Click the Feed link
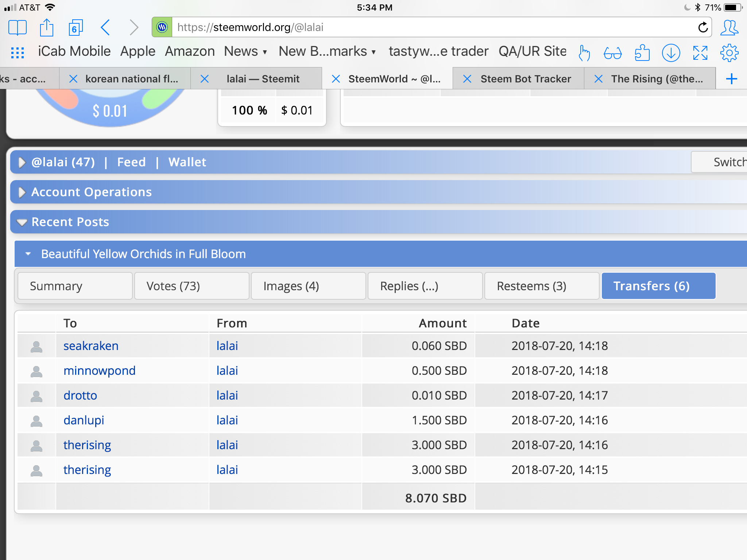Screen dimensions: 747x560 click(x=131, y=162)
